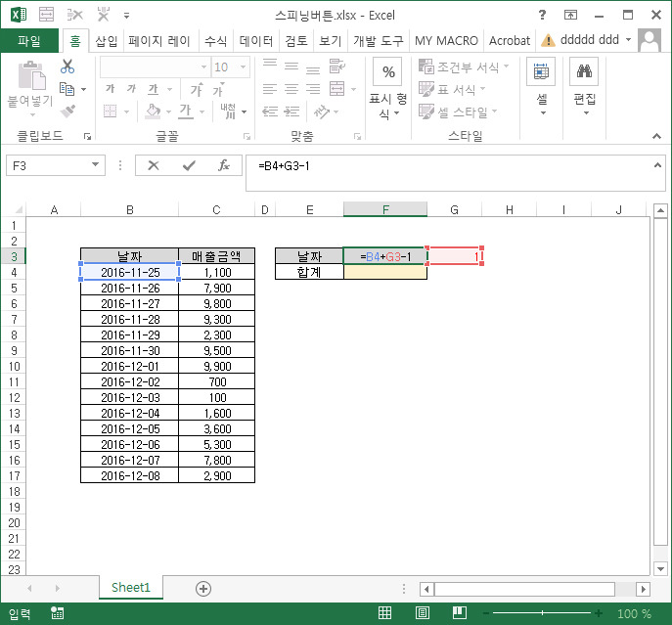Select the Sheet1 tab
This screenshot has width=672, height=625.
click(x=131, y=587)
